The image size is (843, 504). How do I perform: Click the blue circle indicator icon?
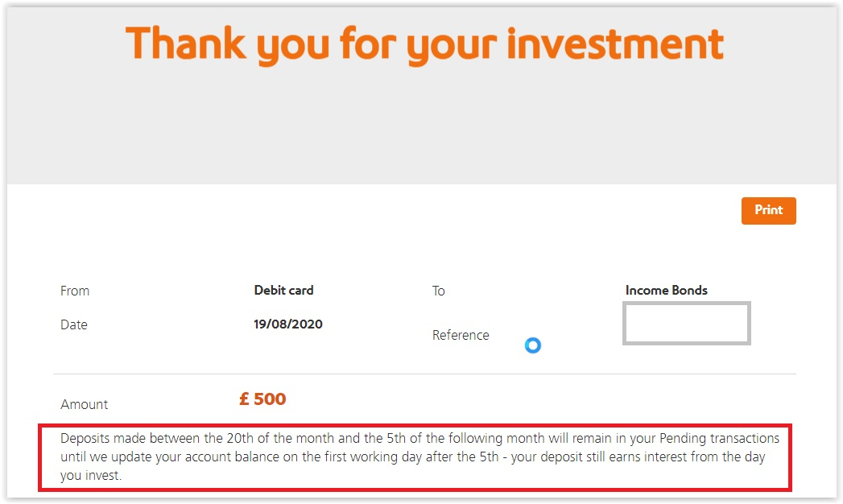[x=532, y=345]
